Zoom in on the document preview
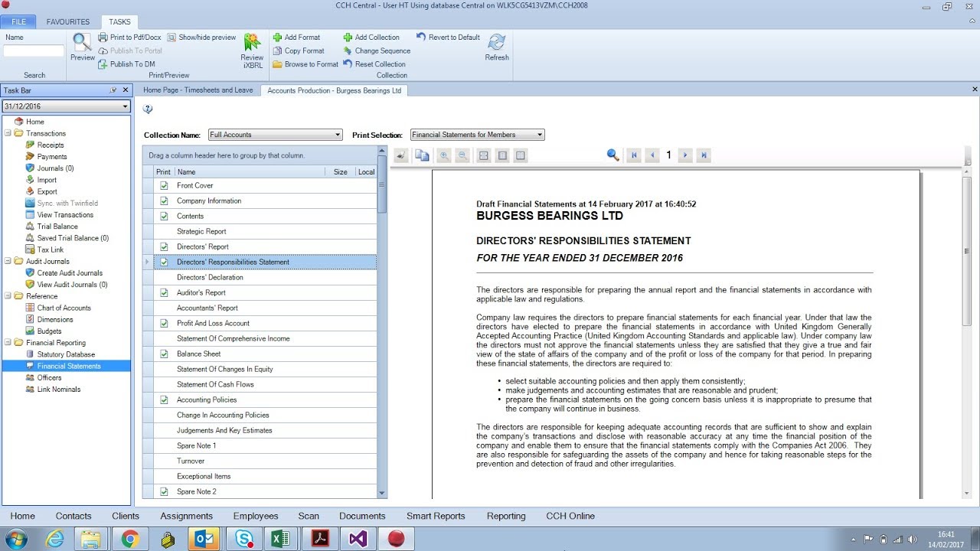 click(x=444, y=155)
